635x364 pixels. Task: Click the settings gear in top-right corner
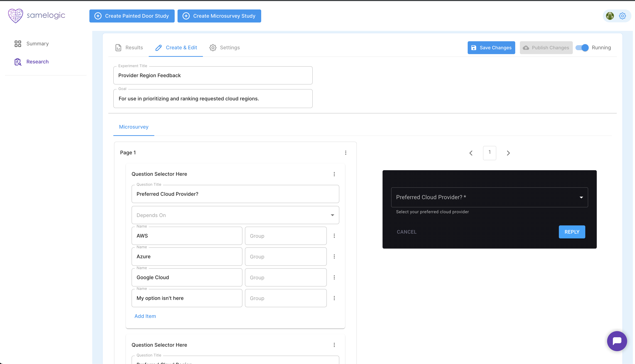pyautogui.click(x=622, y=16)
